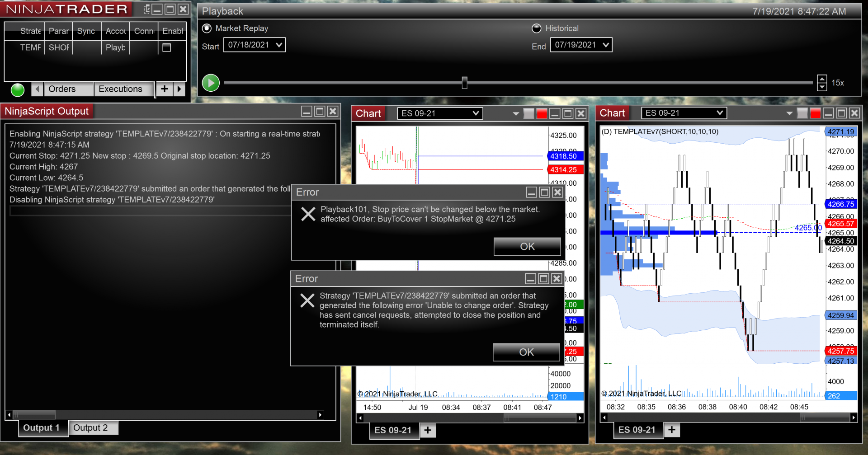
Task: Click the Enabled column header
Action: click(x=172, y=31)
